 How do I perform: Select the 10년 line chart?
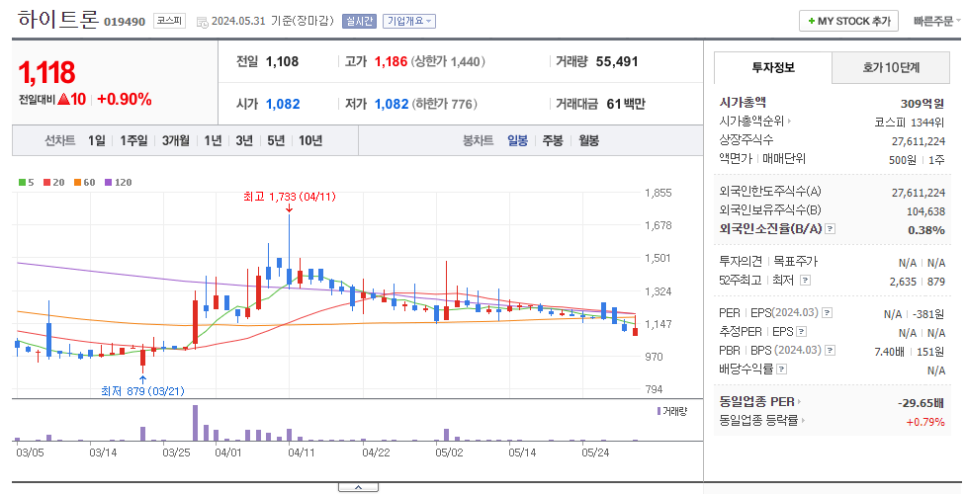[x=310, y=141]
